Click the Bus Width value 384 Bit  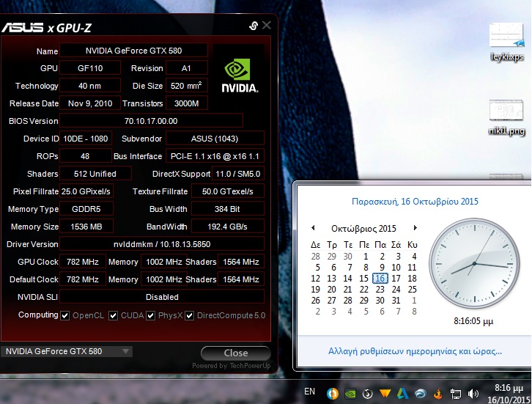point(227,209)
